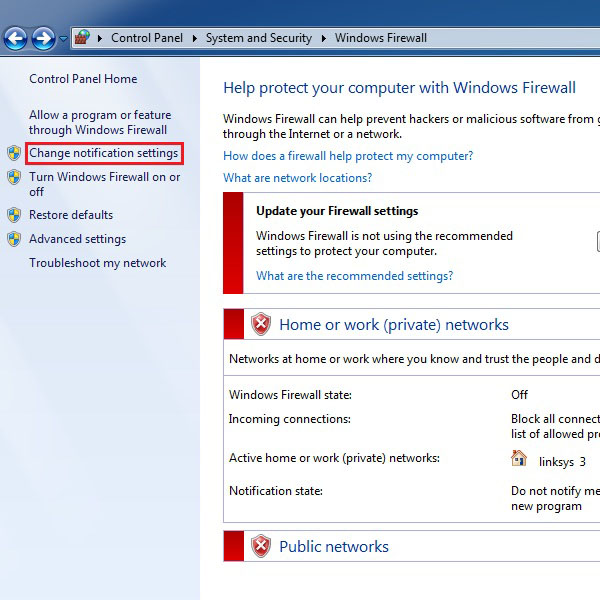This screenshot has height=600, width=600.
Task: Expand arrow after Control Panel breadcrumb
Action: (x=194, y=38)
